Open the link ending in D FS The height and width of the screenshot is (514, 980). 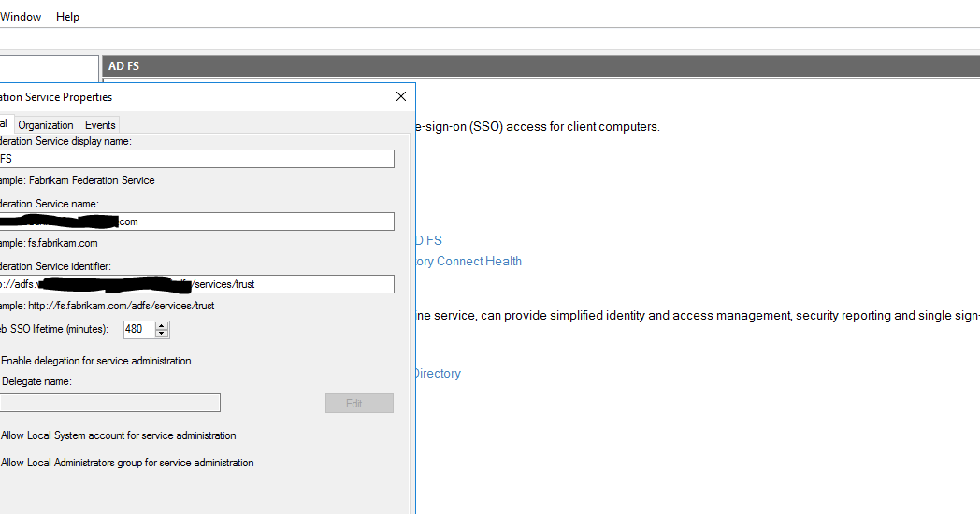pyautogui.click(x=428, y=240)
